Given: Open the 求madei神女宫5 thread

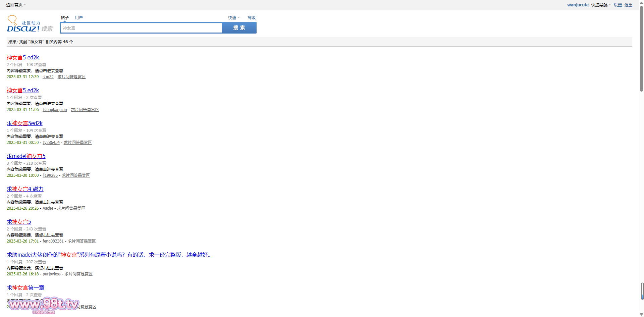Looking at the screenshot, I should (26, 156).
